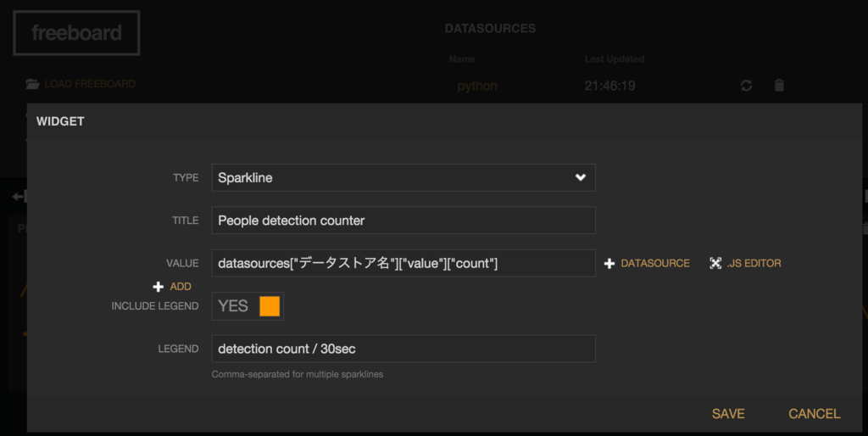Click the LOAD FREEBOARD menu text
The height and width of the screenshot is (436, 868).
[90, 84]
